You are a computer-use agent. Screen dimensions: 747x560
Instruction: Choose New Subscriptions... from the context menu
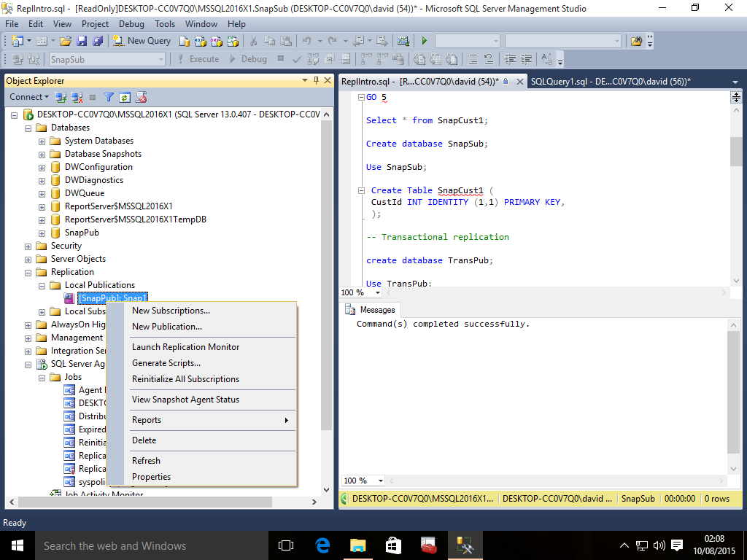pos(171,311)
